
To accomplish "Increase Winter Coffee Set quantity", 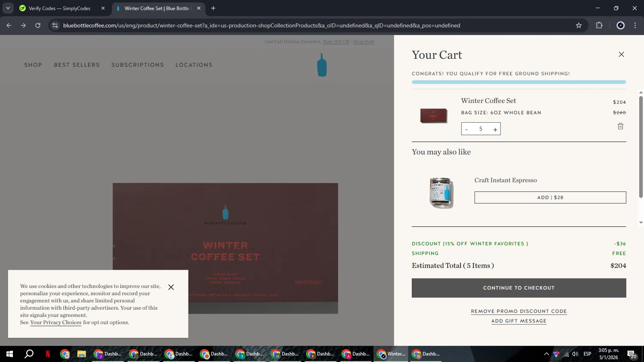I will click(x=495, y=129).
